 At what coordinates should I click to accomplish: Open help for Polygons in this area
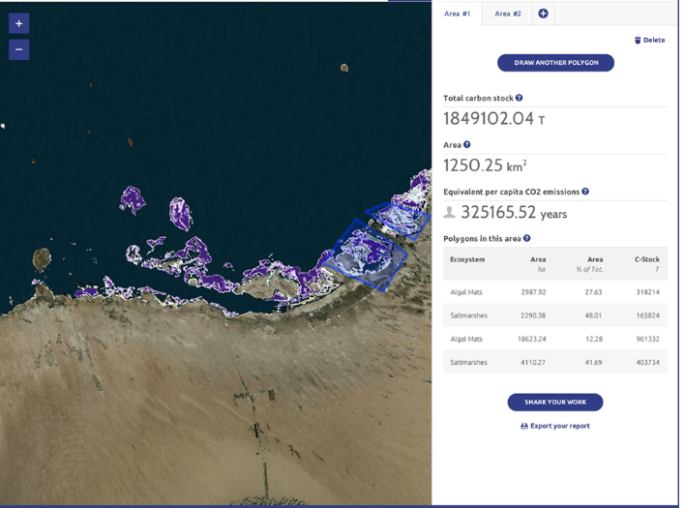(527, 238)
